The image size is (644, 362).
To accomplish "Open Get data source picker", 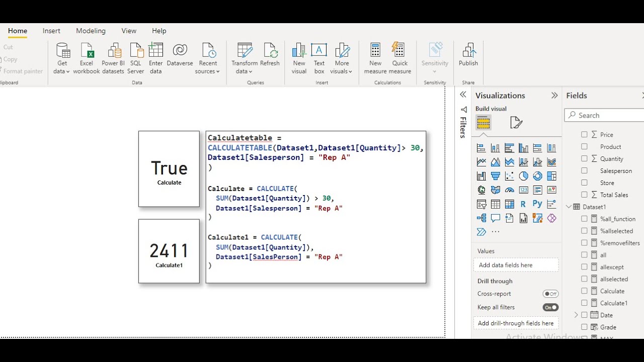I will click(62, 58).
